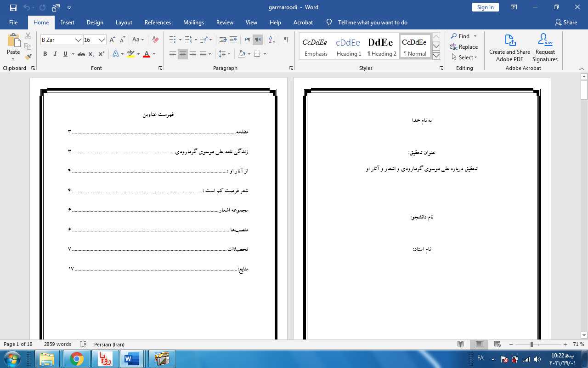Increase the paragraph indent

233,40
